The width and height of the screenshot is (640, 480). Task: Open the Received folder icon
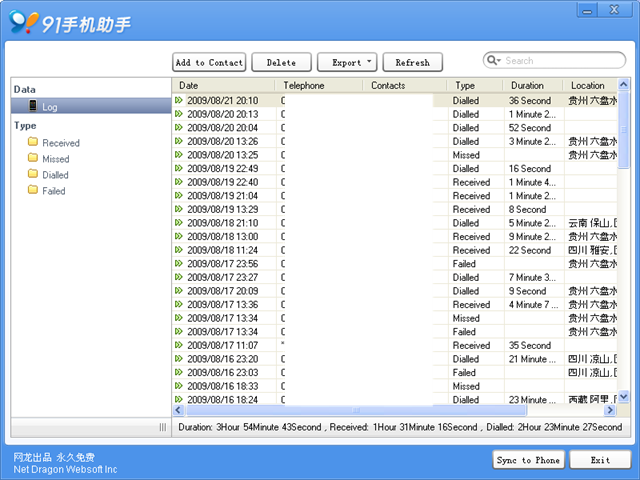[x=33, y=142]
